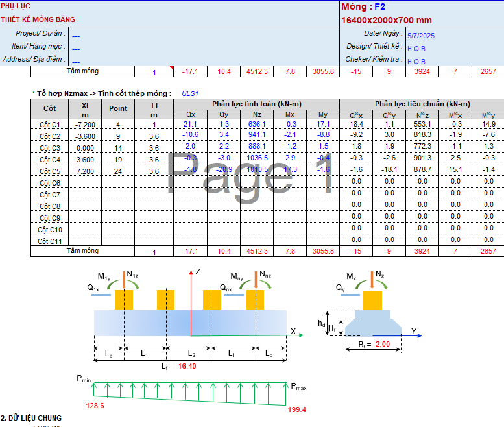Click the Project/Dự án value cell
The image size is (504, 427).
tap(76, 36)
